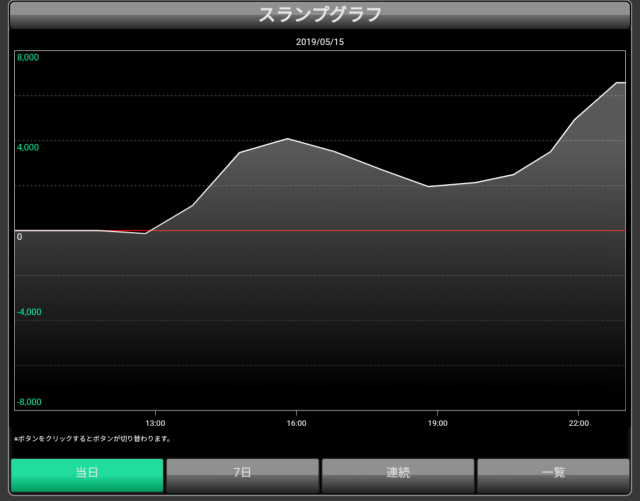Click the button hint note below the graph

[92, 438]
